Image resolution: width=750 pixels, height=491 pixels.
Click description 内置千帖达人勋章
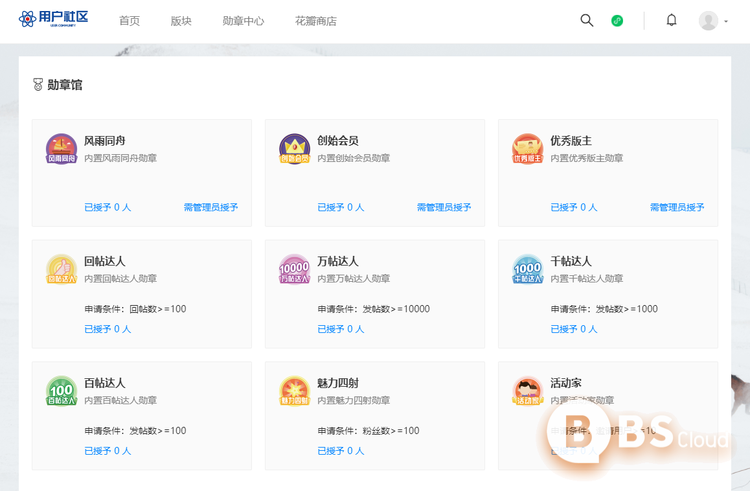coord(587,278)
